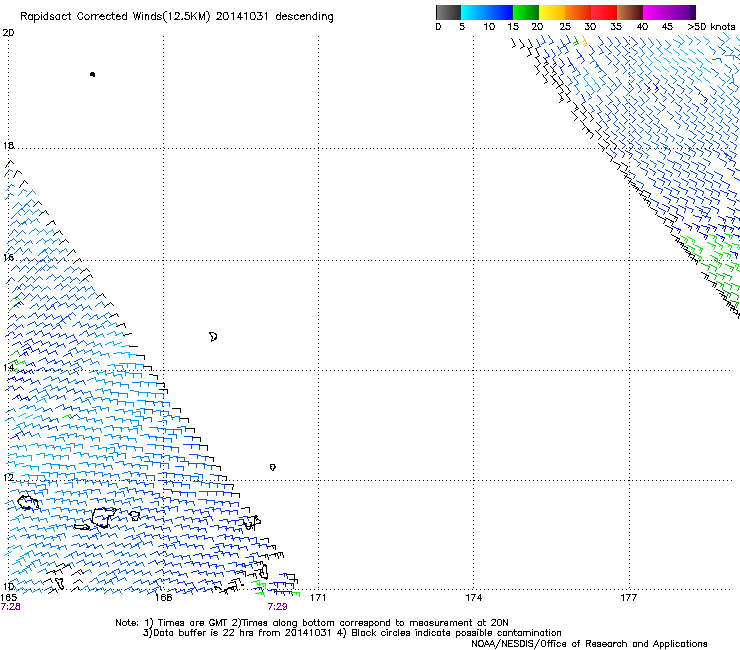Click the orange 25-30 knots legend swatch
The width and height of the screenshot is (740, 650).
578,12
